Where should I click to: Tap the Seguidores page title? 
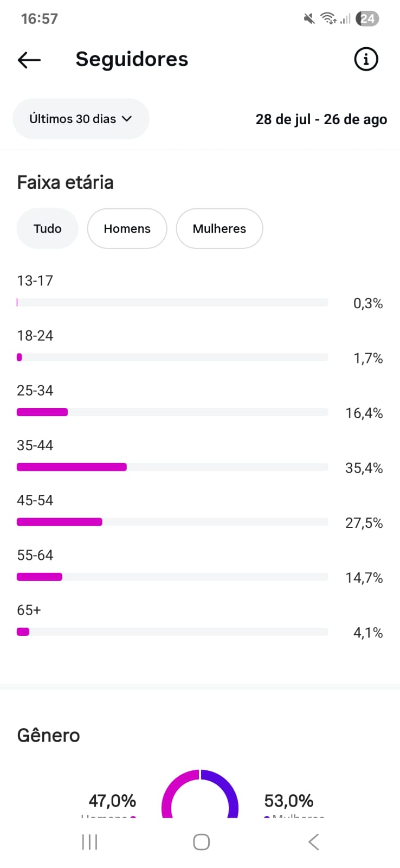coord(132,59)
